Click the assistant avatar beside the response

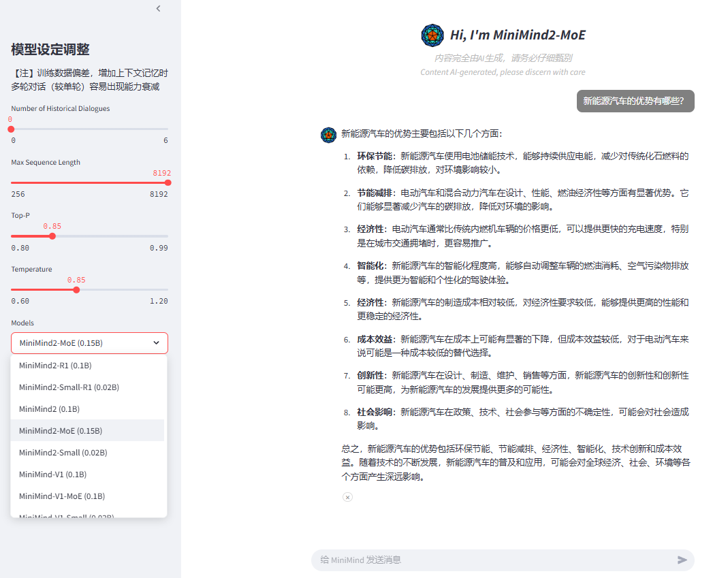tap(329, 135)
